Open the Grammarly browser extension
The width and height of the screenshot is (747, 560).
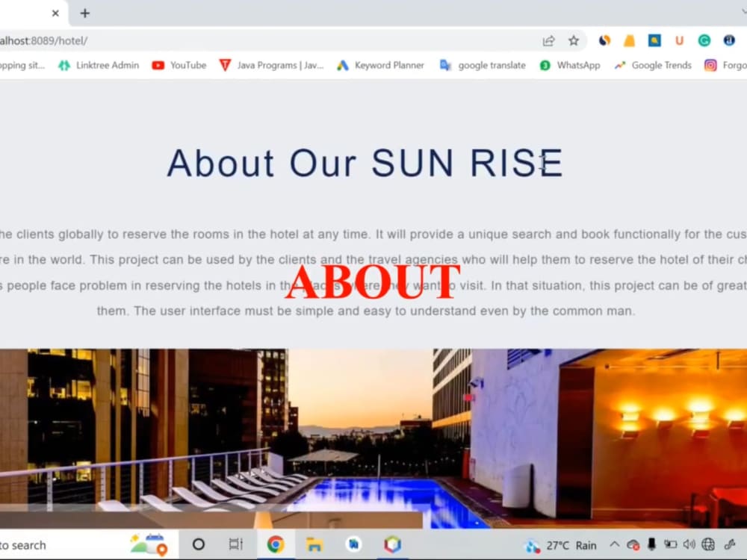[704, 40]
